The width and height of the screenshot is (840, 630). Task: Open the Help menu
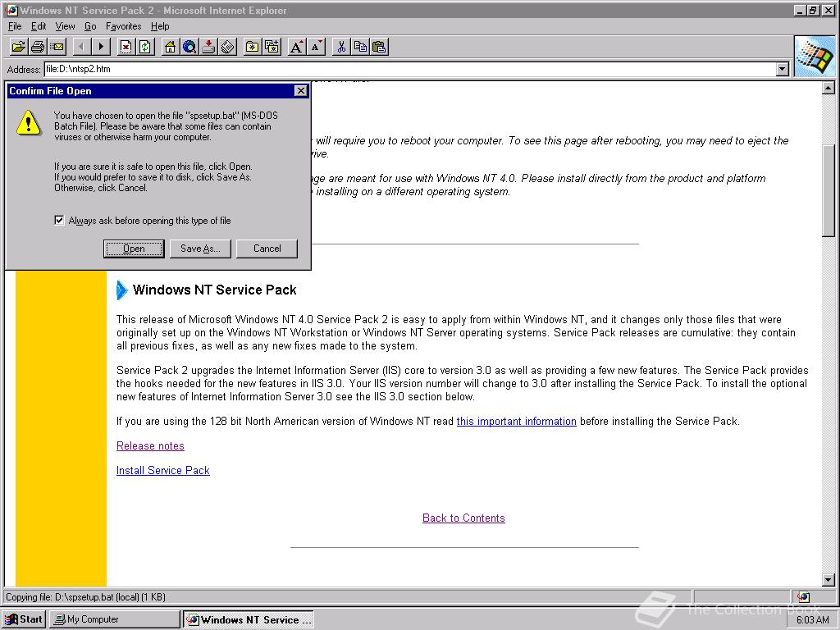pyautogui.click(x=160, y=26)
